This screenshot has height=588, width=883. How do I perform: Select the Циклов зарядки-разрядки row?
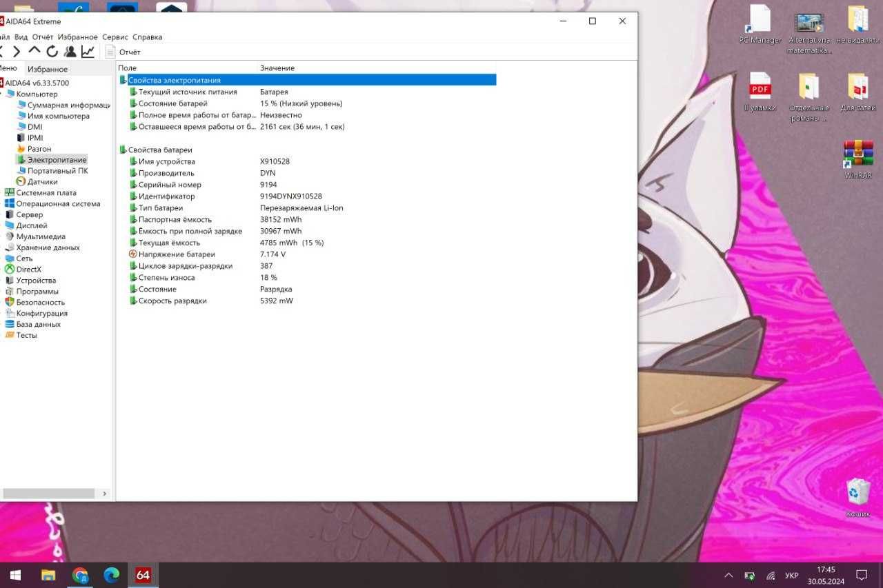click(308, 266)
